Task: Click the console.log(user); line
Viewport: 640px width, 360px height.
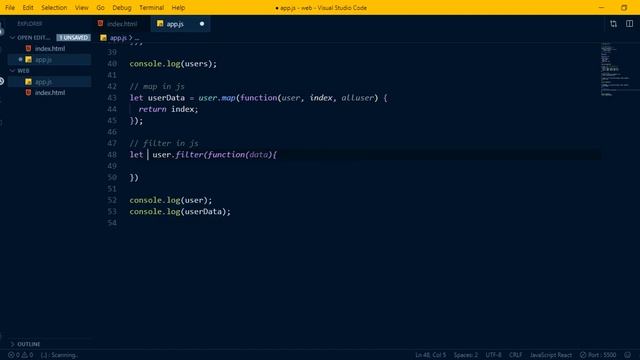Action: [x=171, y=200]
